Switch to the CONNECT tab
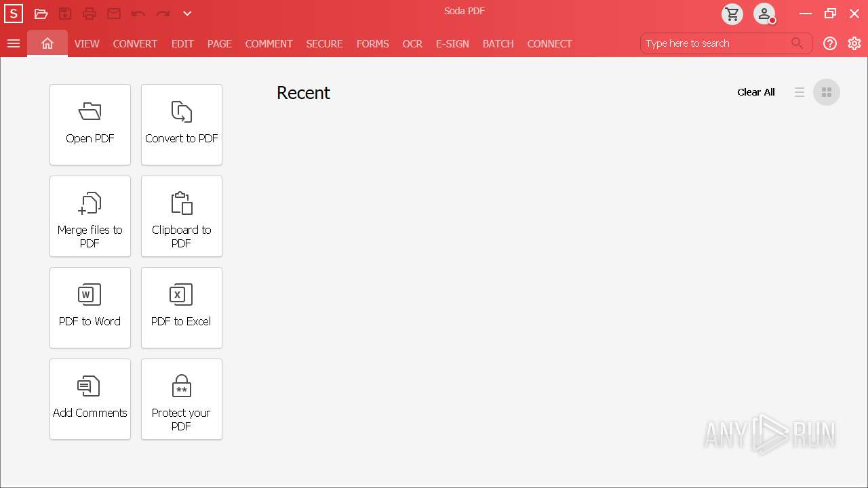The image size is (868, 488). [550, 43]
